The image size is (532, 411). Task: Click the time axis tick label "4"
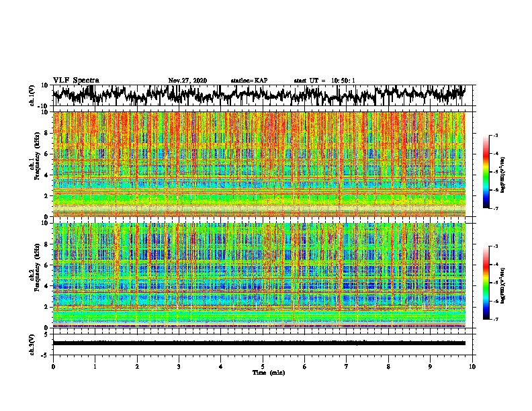click(221, 367)
